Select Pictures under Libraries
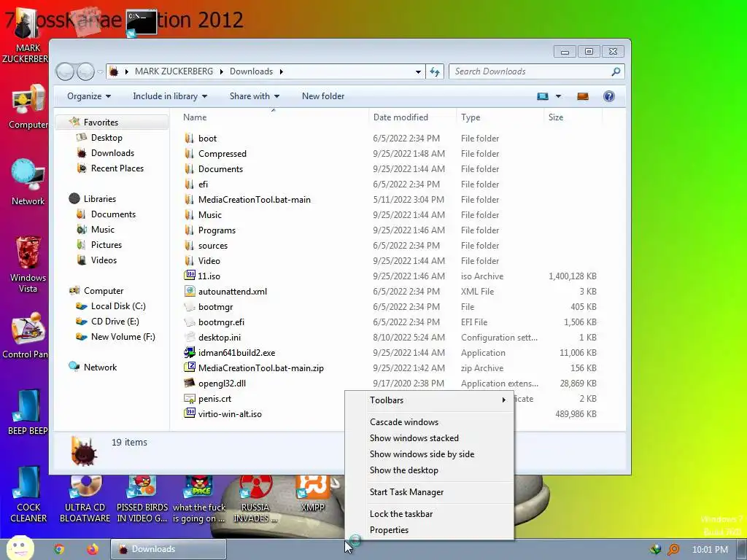This screenshot has height=560, width=747. [107, 245]
